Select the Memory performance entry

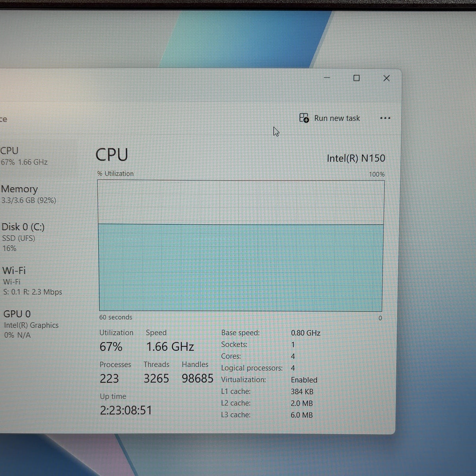click(x=29, y=194)
